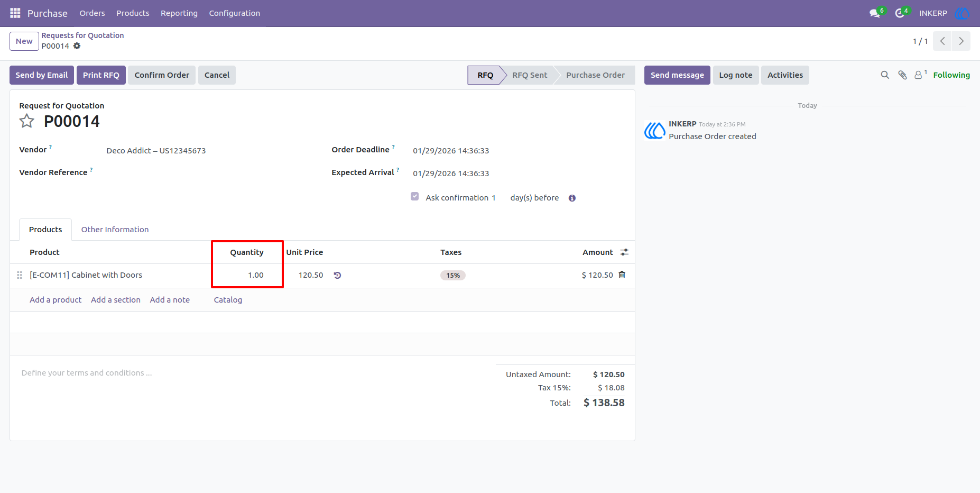Image resolution: width=980 pixels, height=493 pixels.
Task: Open the Configuration menu
Action: [x=235, y=13]
